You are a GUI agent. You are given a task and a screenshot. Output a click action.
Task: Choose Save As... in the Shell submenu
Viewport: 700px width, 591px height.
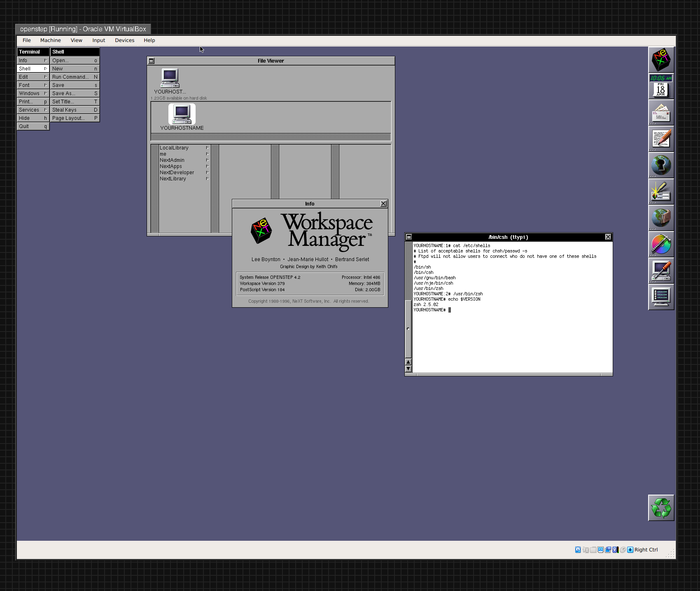75,93
